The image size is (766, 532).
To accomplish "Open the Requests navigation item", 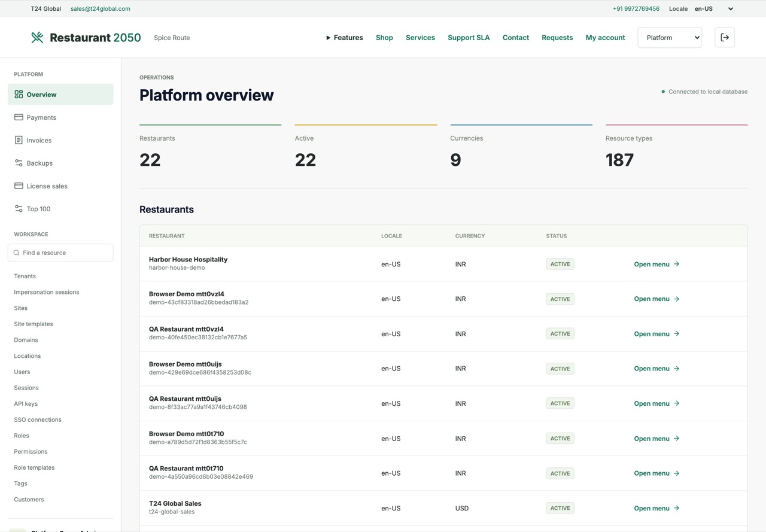I will point(557,38).
